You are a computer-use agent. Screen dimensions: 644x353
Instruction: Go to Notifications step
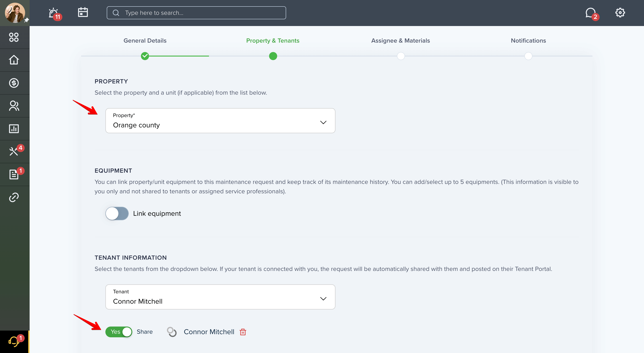point(528,41)
